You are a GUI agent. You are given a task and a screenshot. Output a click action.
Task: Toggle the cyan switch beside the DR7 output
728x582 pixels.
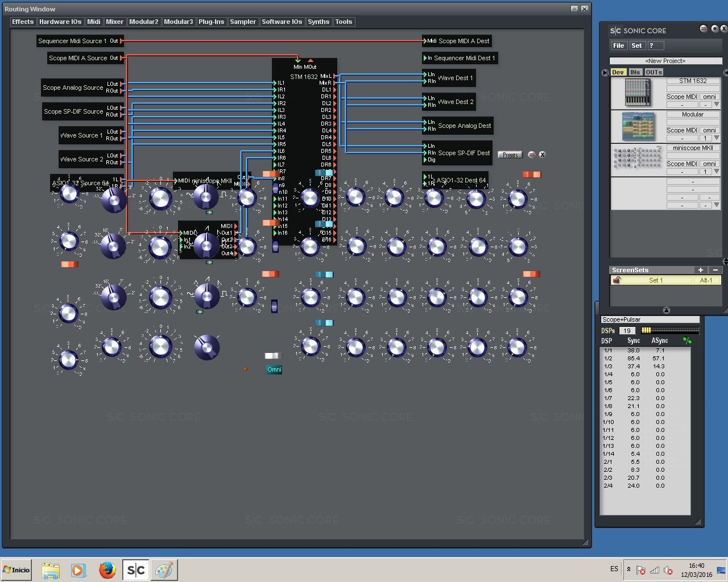click(324, 173)
